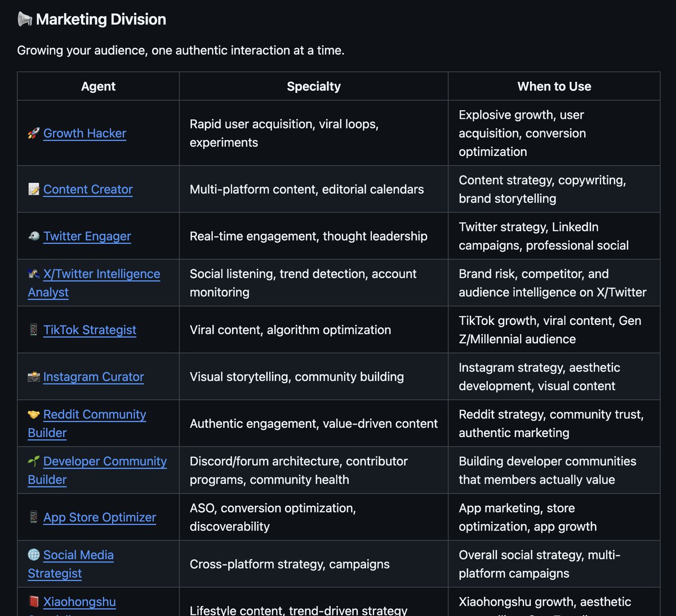The width and height of the screenshot is (676, 616).
Task: Click the rocket emoji beside Growth Hacker
Action: [x=34, y=133]
